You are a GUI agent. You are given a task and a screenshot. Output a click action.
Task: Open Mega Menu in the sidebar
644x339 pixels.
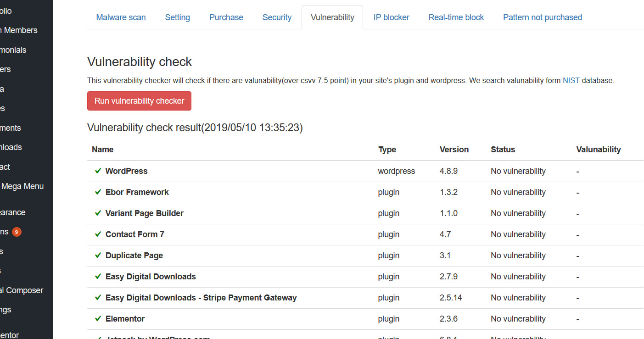[22, 186]
